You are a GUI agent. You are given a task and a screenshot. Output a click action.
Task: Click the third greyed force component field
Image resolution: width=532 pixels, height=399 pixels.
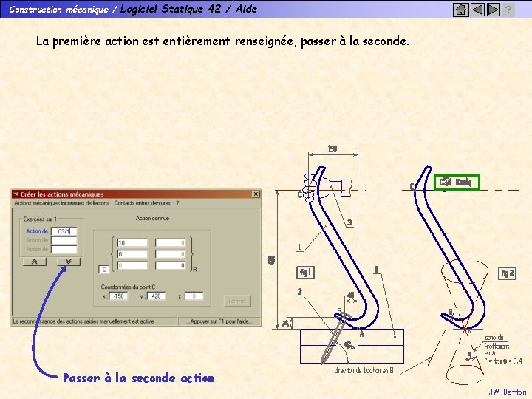click(132, 265)
